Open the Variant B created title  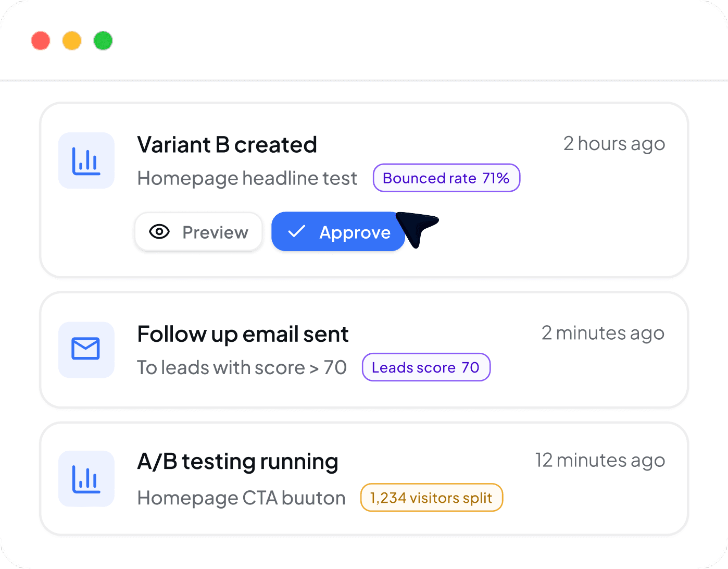click(x=227, y=145)
